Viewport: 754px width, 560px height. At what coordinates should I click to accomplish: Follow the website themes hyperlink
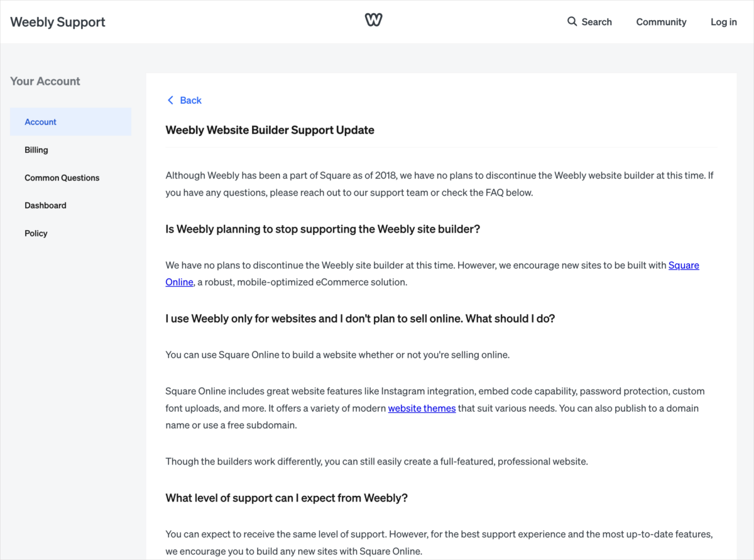422,408
